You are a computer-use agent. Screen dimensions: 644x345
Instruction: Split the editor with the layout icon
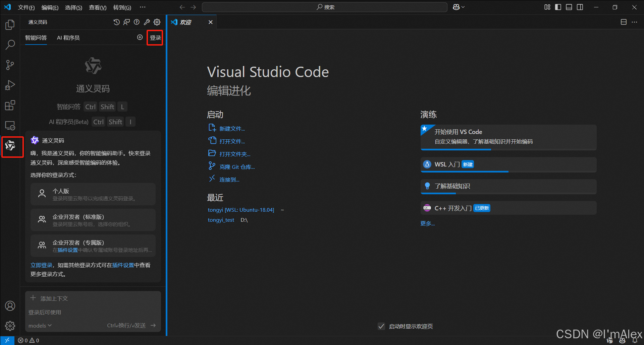pyautogui.click(x=624, y=22)
